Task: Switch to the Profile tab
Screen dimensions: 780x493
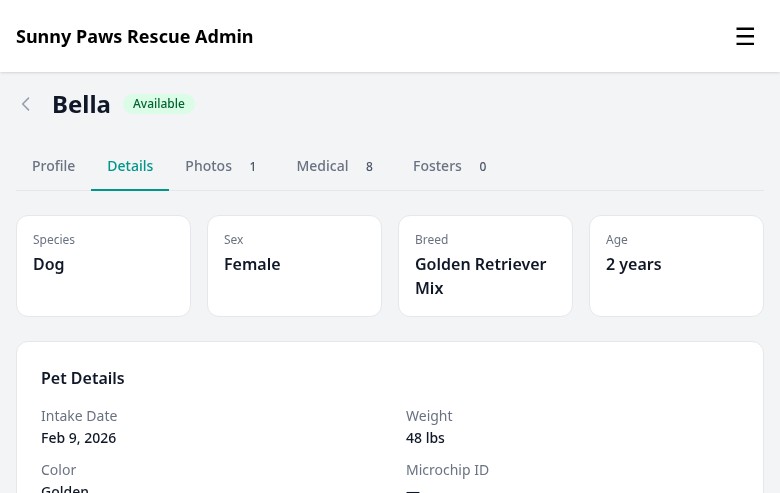Action: pos(53,166)
